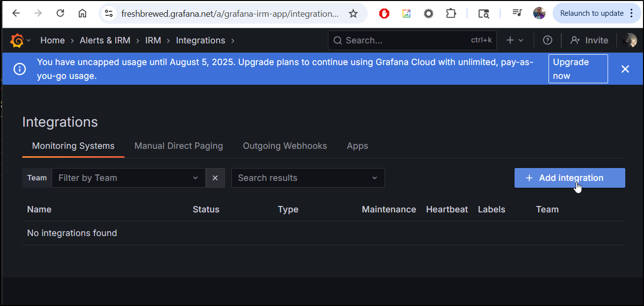Click the No integrations found text

pyautogui.click(x=72, y=233)
